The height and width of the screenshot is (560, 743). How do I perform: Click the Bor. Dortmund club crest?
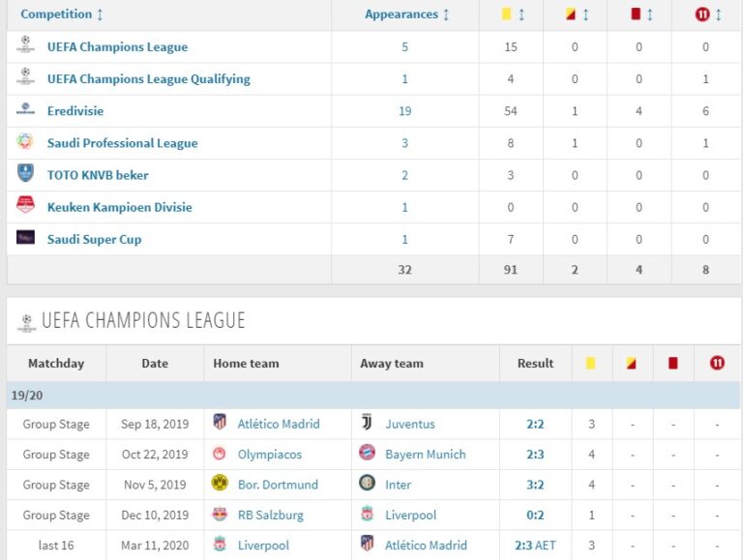(220, 484)
